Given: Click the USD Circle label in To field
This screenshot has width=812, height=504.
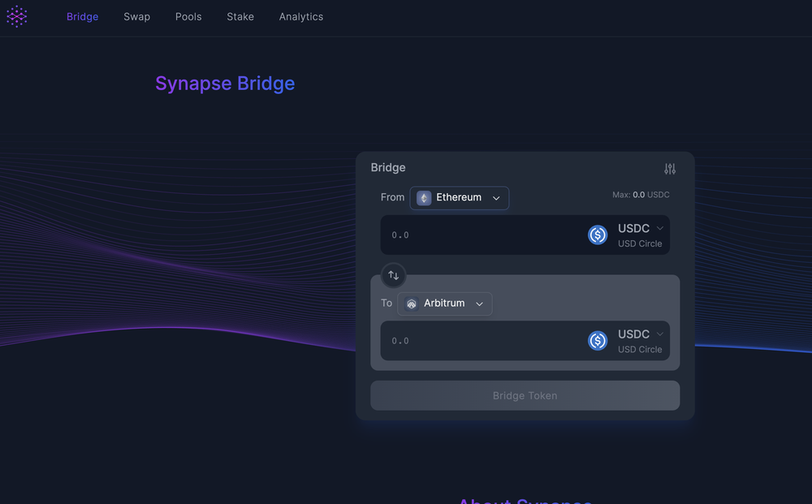Looking at the screenshot, I should point(640,349).
